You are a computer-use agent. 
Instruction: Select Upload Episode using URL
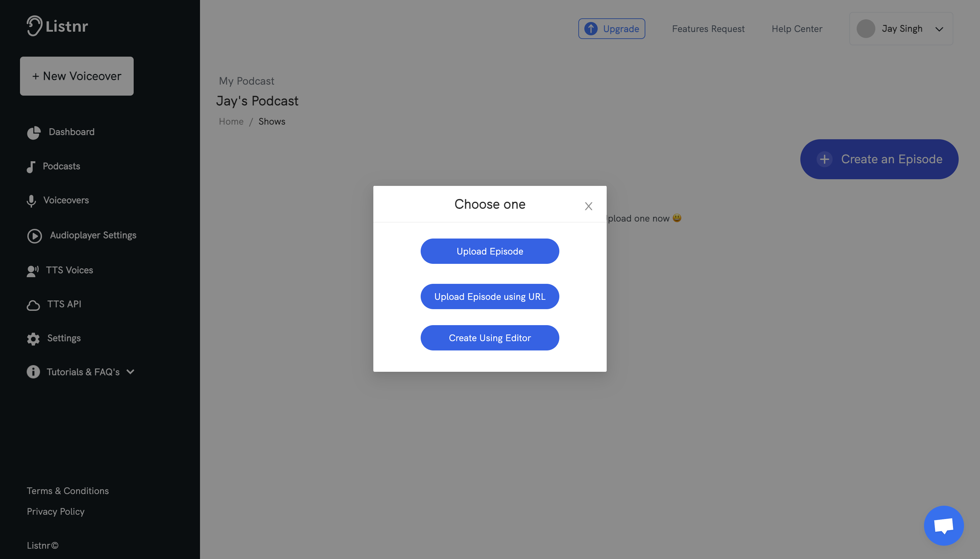(x=490, y=296)
